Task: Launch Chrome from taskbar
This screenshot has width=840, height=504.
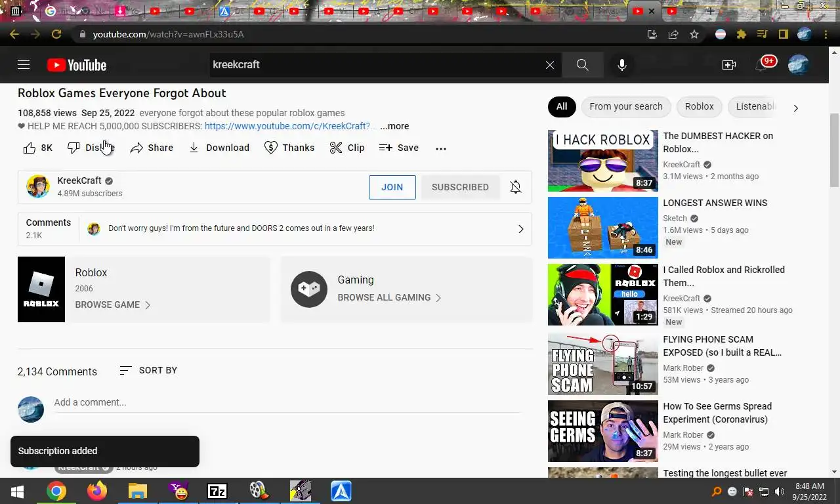Action: tap(56, 491)
